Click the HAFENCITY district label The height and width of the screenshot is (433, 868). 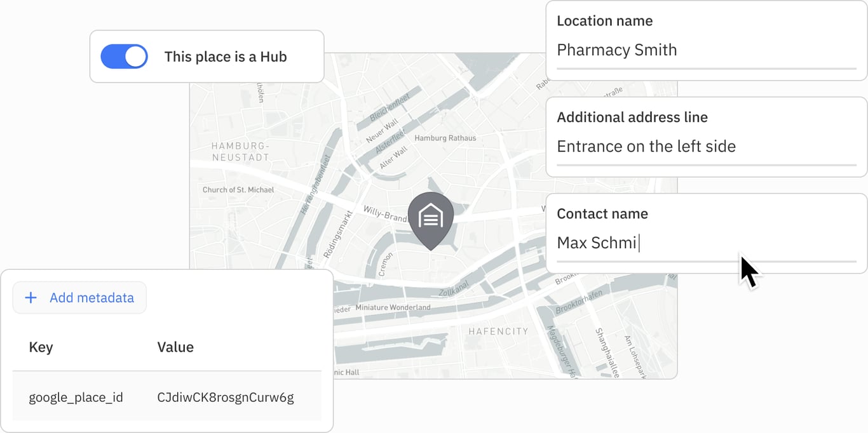(498, 331)
